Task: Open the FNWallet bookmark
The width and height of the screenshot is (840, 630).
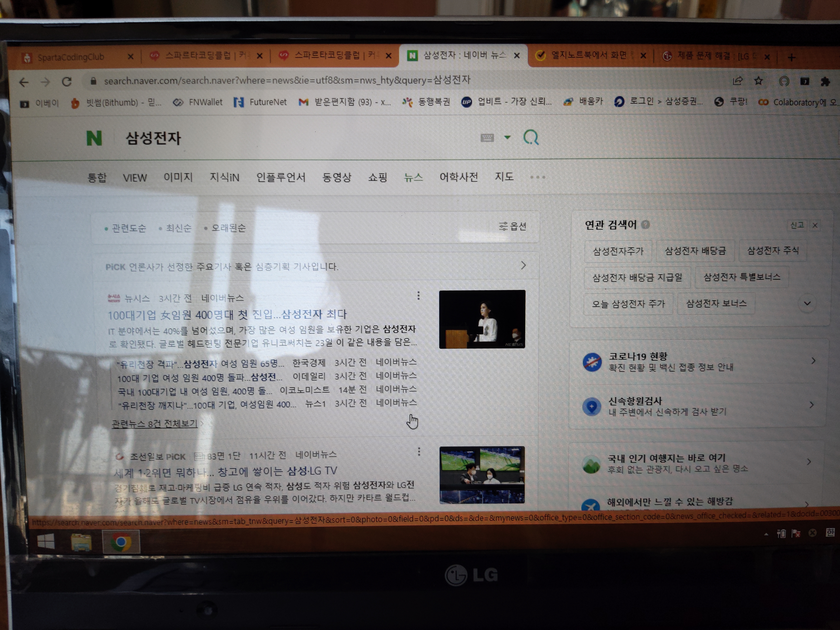Action: tap(198, 102)
